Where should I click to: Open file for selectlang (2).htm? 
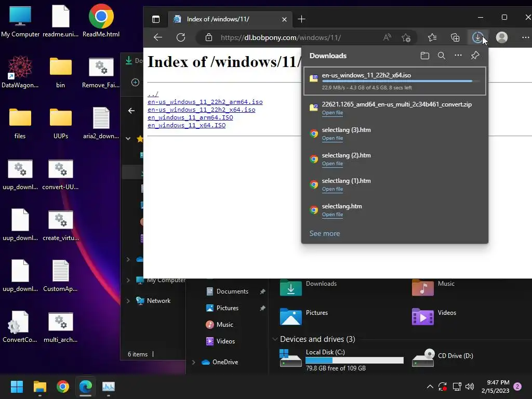(x=332, y=164)
